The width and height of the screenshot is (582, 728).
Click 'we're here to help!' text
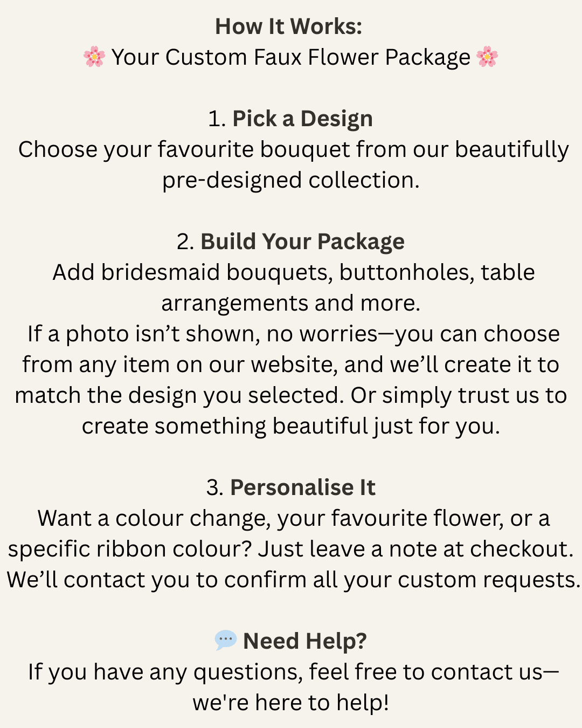(x=291, y=703)
